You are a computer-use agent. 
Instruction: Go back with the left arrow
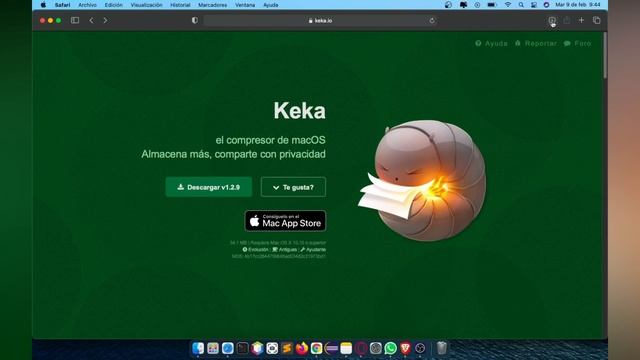click(91, 20)
